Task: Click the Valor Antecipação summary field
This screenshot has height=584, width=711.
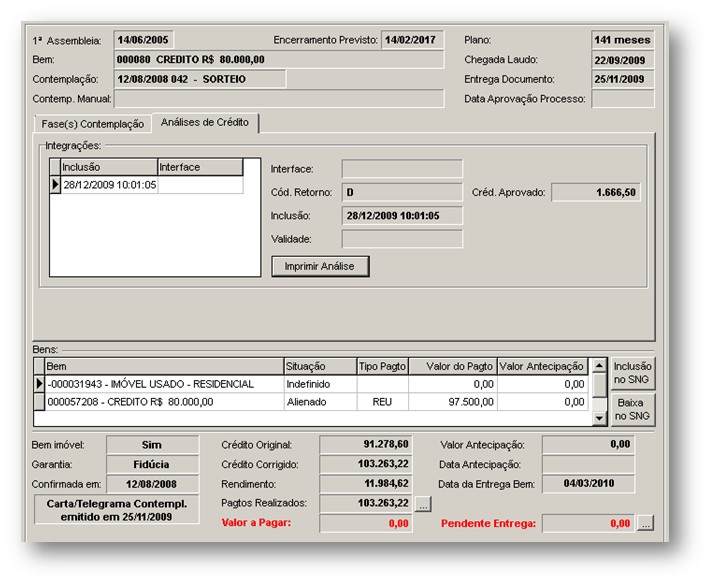Action: [588, 444]
